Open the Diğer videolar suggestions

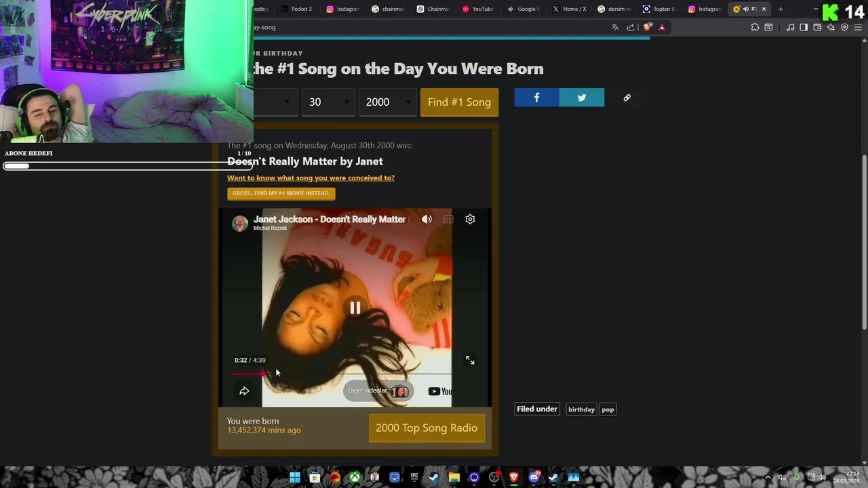click(377, 390)
